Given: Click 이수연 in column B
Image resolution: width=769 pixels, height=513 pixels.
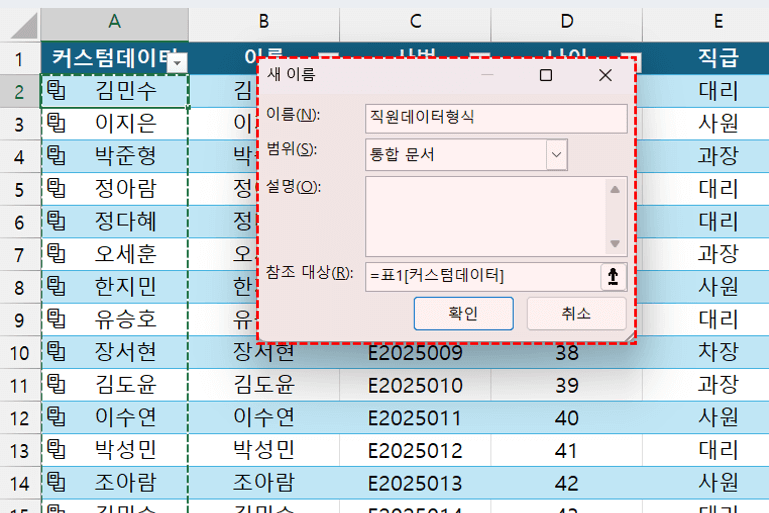Looking at the screenshot, I should tap(264, 417).
